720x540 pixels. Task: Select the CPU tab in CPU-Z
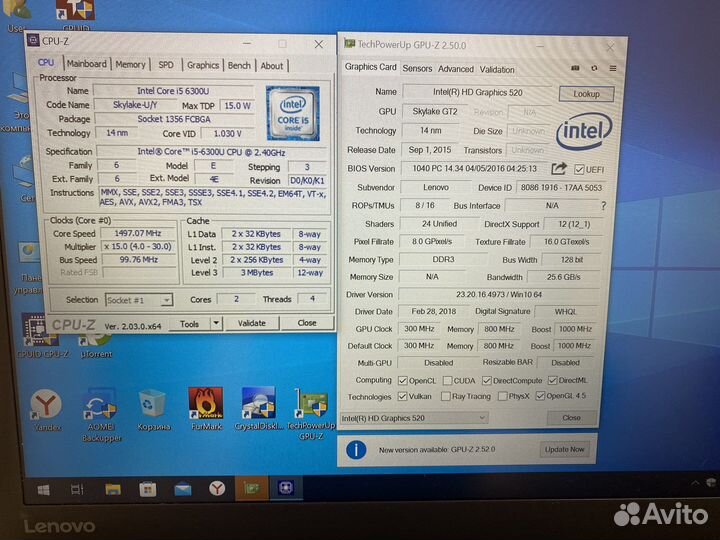pyautogui.click(x=46, y=62)
